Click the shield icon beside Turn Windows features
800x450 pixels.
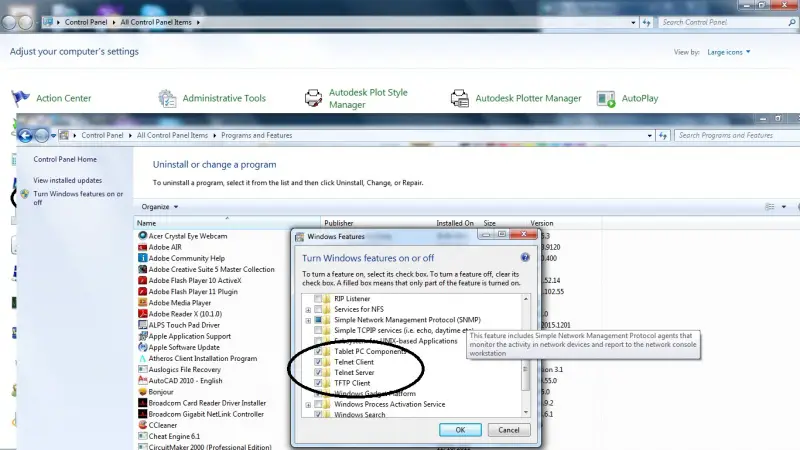[x=24, y=194]
